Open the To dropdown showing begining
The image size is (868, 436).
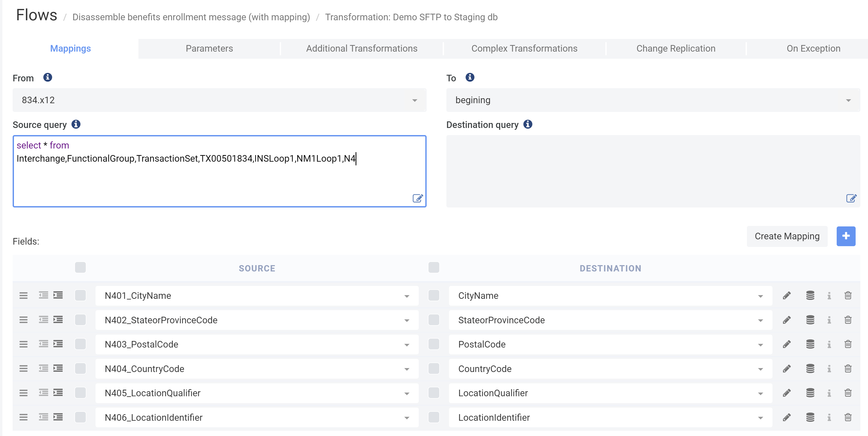point(653,100)
